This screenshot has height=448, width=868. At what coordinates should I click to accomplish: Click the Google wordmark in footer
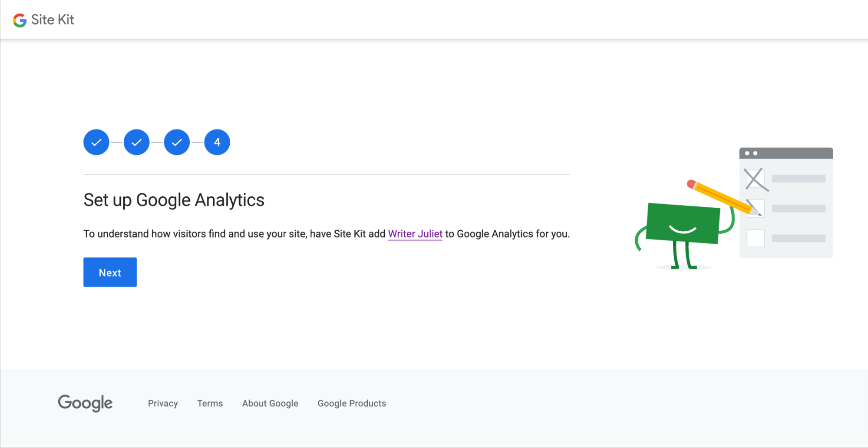(x=85, y=403)
